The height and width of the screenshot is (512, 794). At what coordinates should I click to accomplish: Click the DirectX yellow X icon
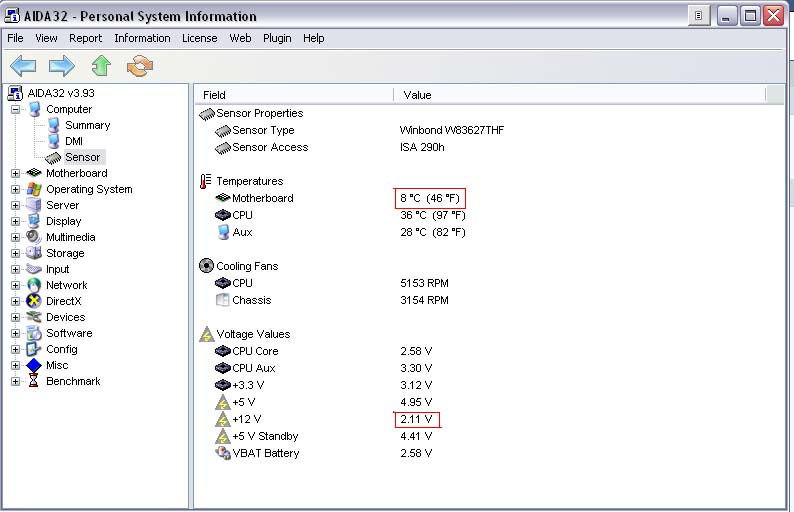click(33, 301)
